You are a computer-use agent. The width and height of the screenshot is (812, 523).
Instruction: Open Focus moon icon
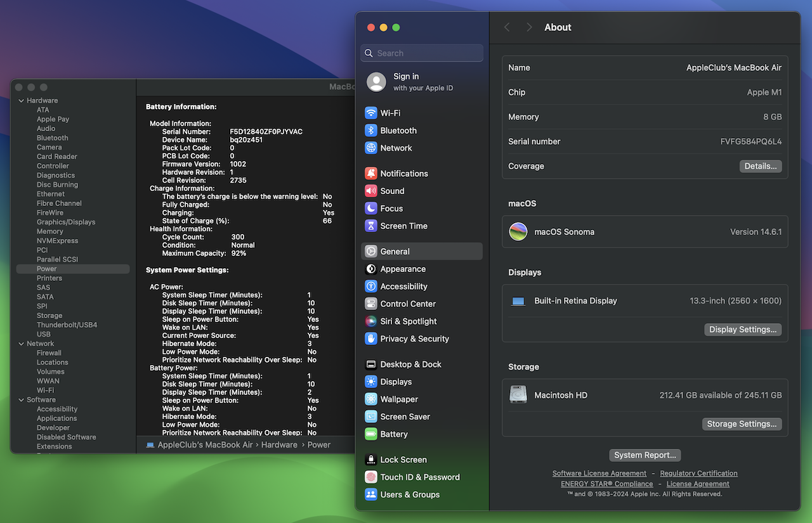click(371, 208)
